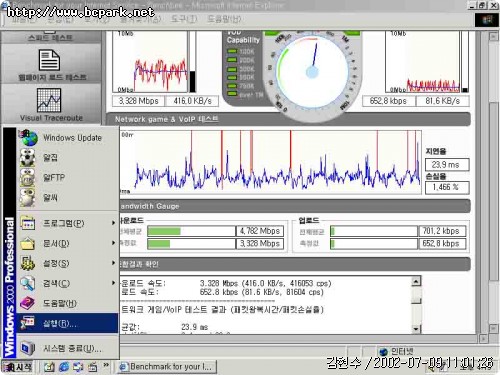Open 도움말(H) help entry
The height and width of the screenshot is (375, 500).
[68, 303]
